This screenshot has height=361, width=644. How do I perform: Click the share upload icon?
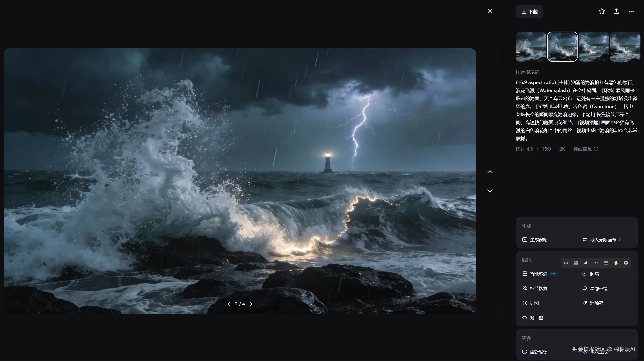click(616, 11)
